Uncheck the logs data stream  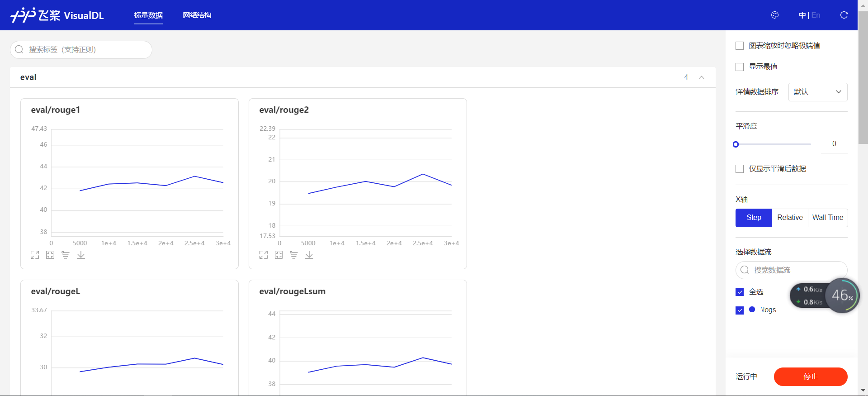tap(740, 310)
